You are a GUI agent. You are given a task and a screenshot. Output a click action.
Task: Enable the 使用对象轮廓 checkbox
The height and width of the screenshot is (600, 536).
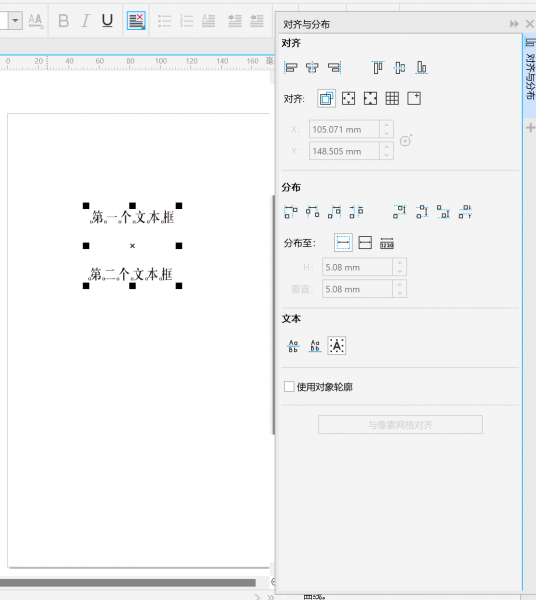(x=289, y=386)
